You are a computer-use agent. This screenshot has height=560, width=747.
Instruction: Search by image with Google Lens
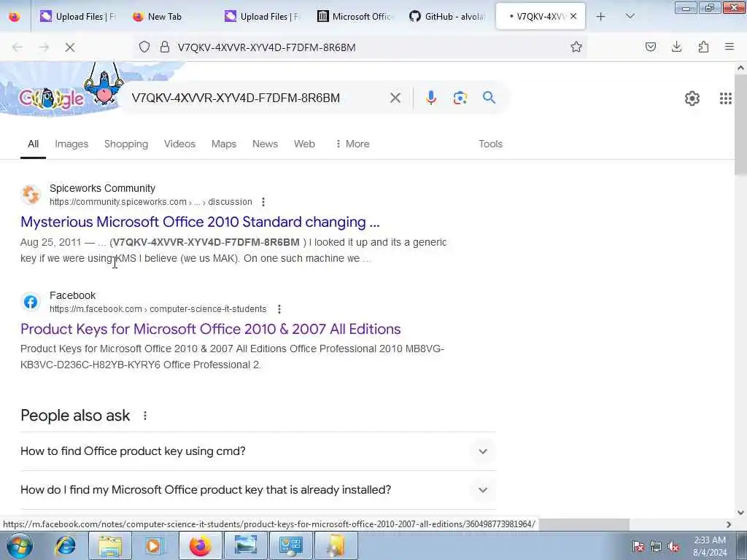[x=460, y=98]
